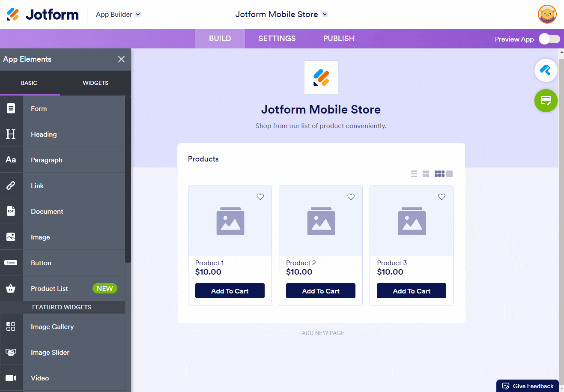
Task: Click the $10.00 price under Product 2
Action: (299, 272)
